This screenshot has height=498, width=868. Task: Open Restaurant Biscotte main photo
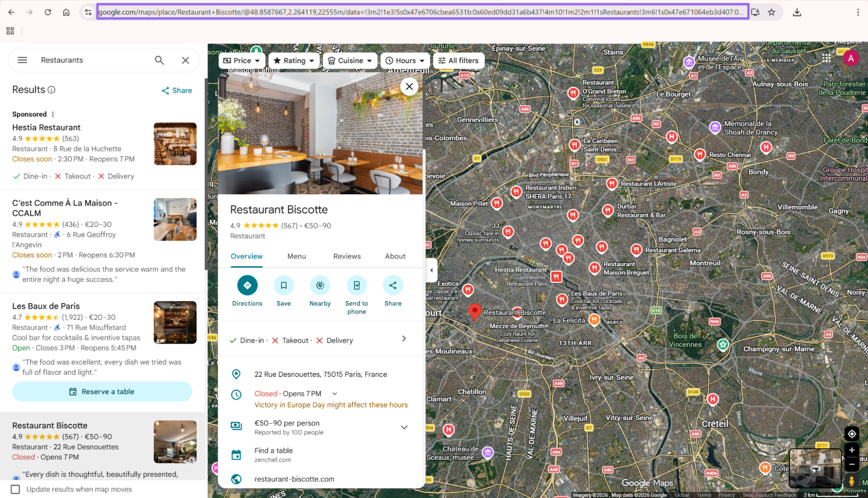pos(320,134)
